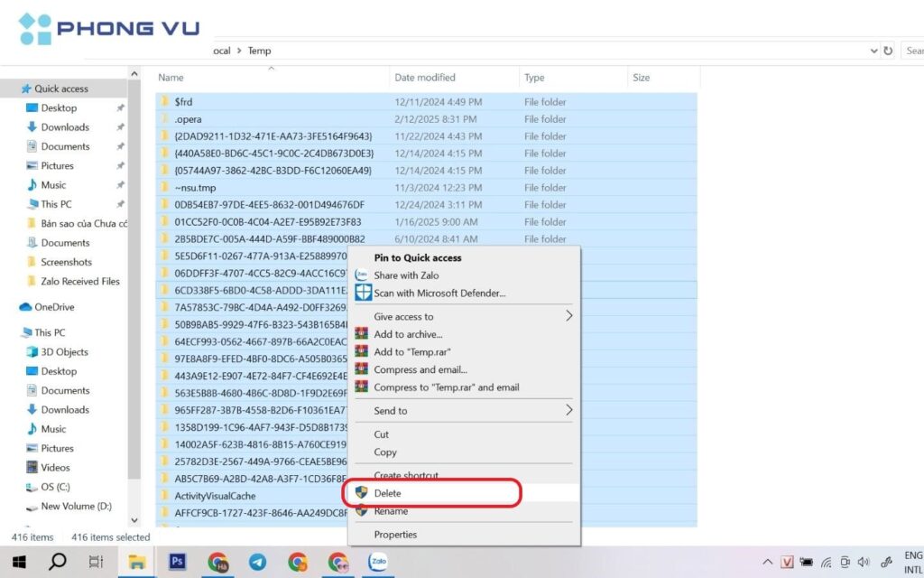Open Task View on the taskbar
Viewport: 924px width, 578px height.
[97, 562]
